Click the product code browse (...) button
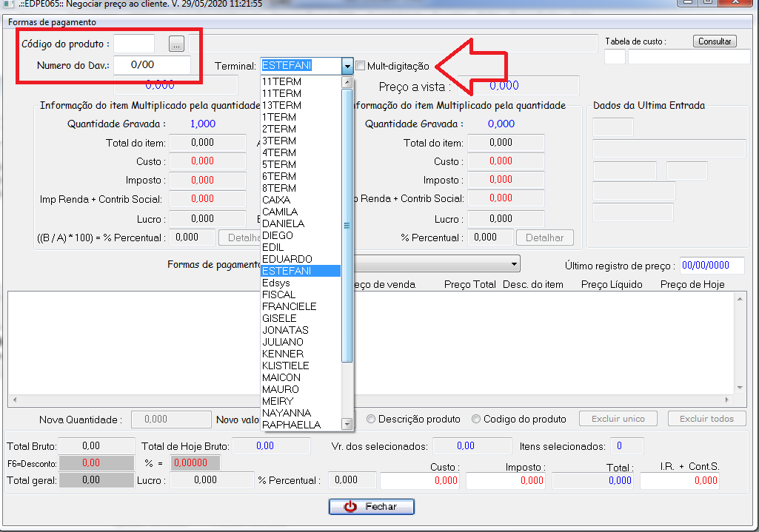Viewport: 759px width, 532px height. click(x=175, y=44)
